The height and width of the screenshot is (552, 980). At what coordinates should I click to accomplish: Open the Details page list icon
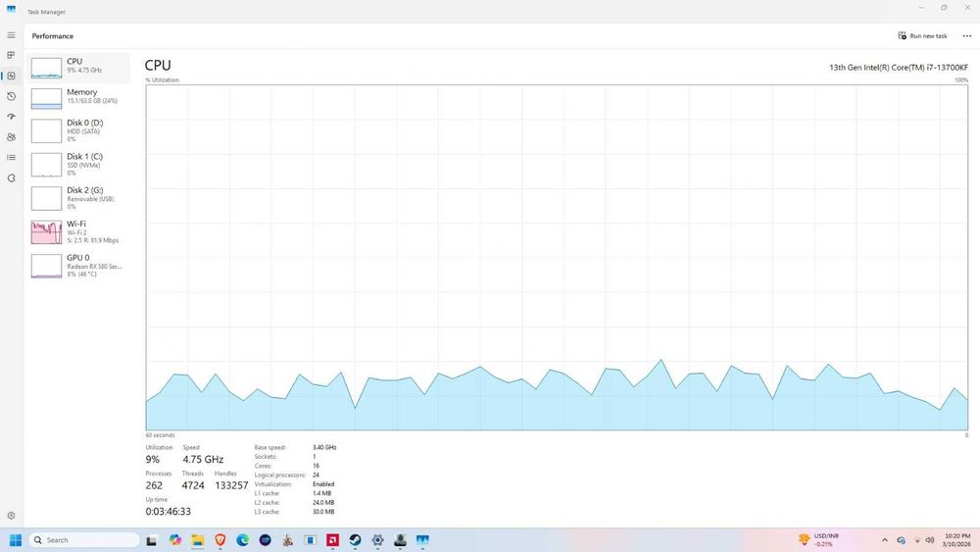pos(11,158)
